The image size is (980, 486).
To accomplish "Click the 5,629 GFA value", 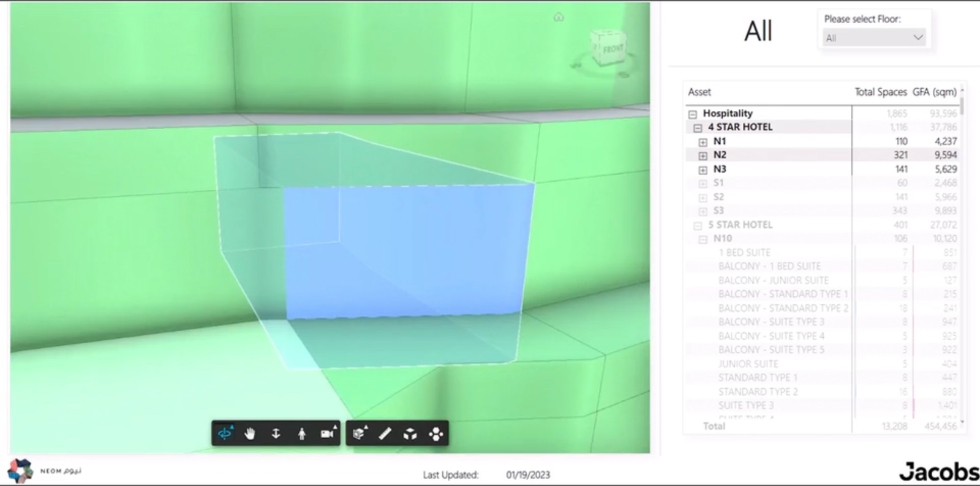I will [x=946, y=169].
